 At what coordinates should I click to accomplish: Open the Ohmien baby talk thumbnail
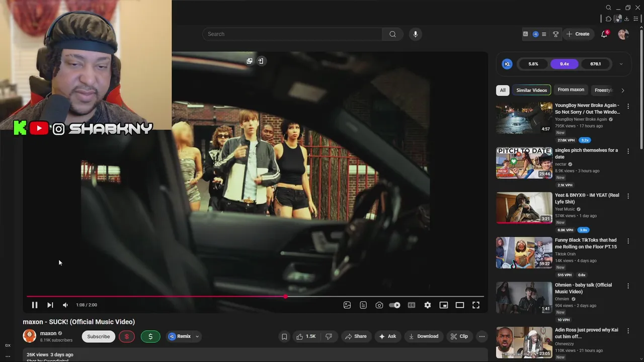[x=524, y=298]
